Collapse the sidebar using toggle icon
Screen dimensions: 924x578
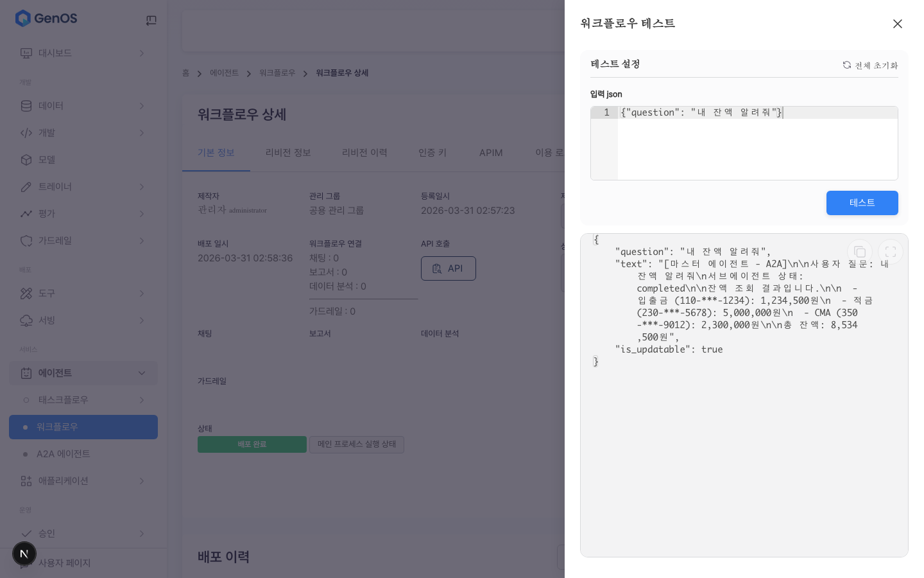point(151,21)
